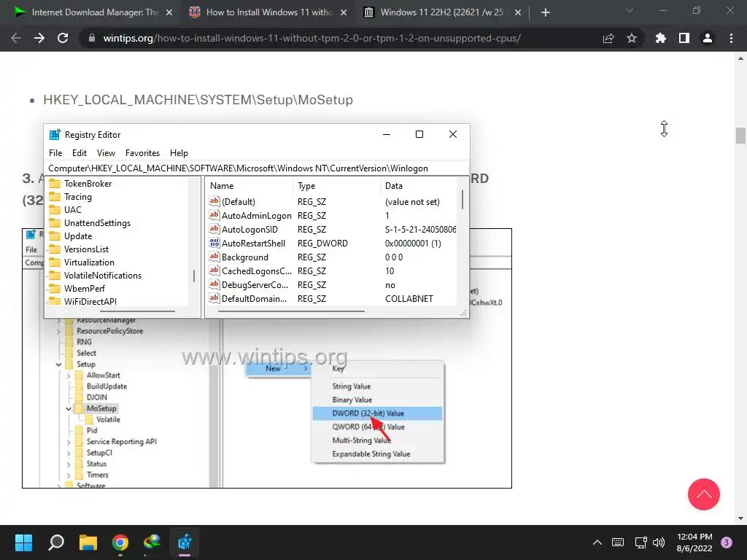Click the Registry Editor path address bar
This screenshot has width=747, height=560.
click(258, 168)
